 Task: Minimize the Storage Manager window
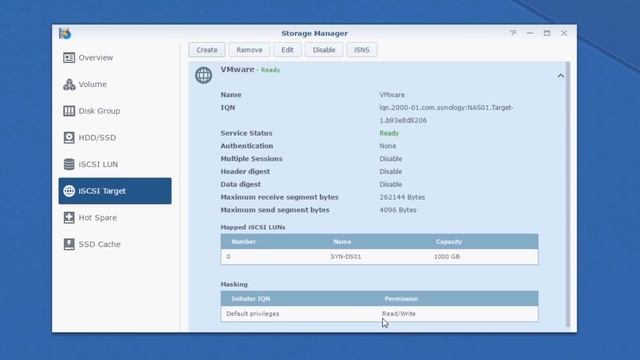(x=530, y=33)
